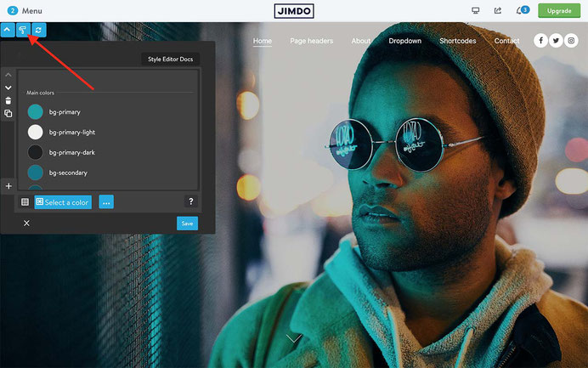The width and height of the screenshot is (588, 368).
Task: Go to Home navigation link
Action: click(262, 41)
